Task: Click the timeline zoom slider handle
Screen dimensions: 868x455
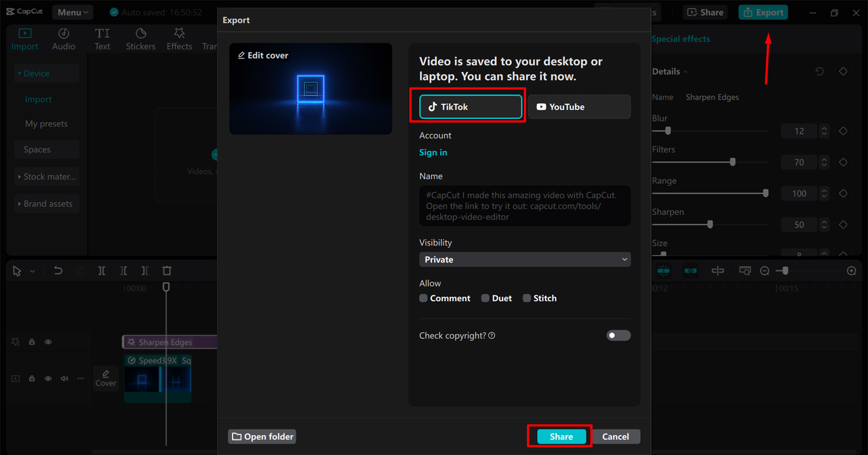Action: point(785,271)
